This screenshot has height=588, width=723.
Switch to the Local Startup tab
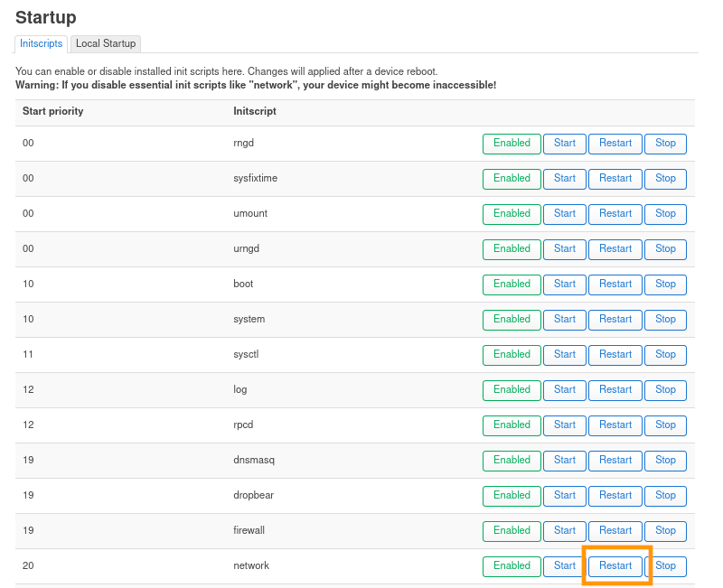[106, 43]
